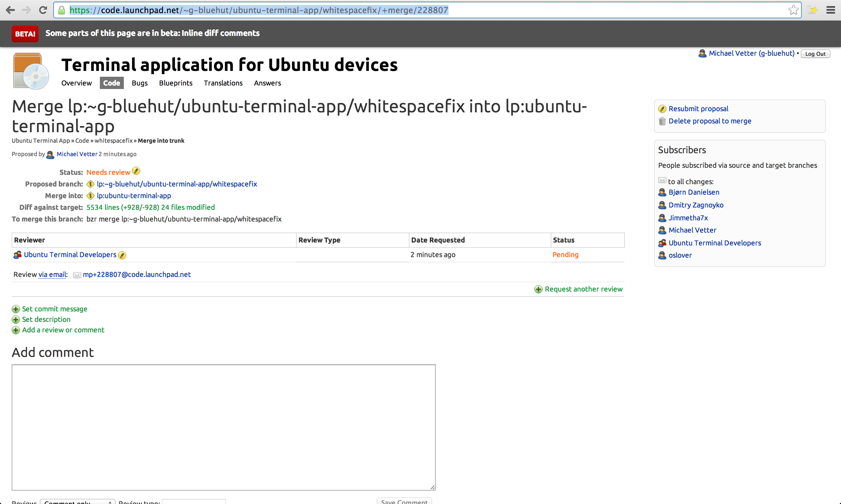Click the browser extension star icon
841x504 pixels.
pos(812,10)
